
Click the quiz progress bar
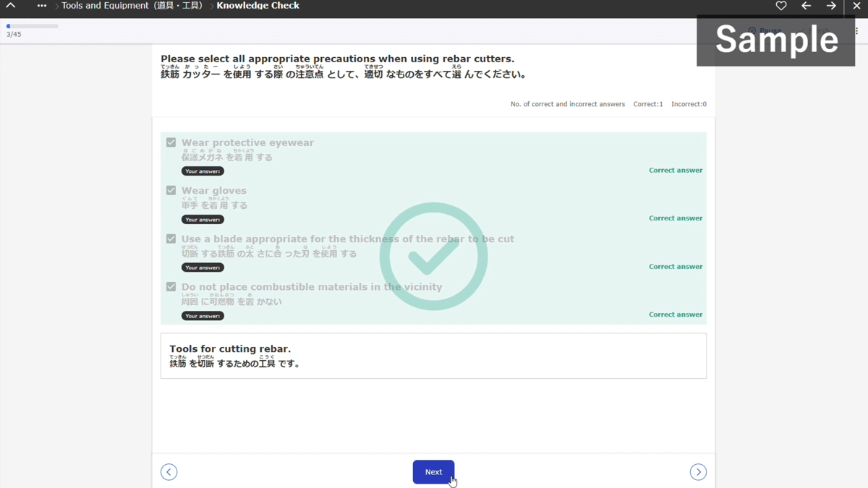click(33, 26)
